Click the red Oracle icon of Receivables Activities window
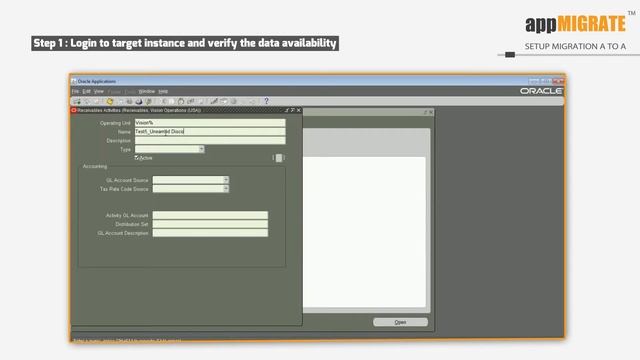The image size is (640, 360). 74,110
